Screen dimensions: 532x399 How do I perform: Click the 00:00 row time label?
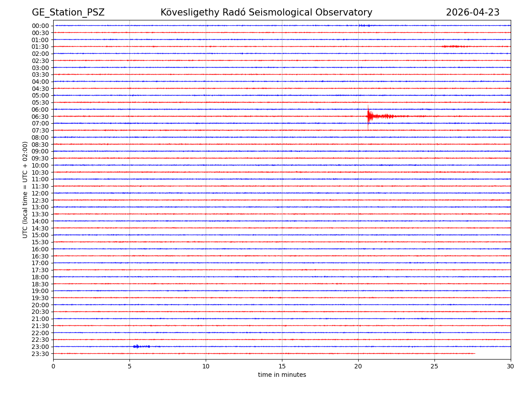(x=40, y=26)
